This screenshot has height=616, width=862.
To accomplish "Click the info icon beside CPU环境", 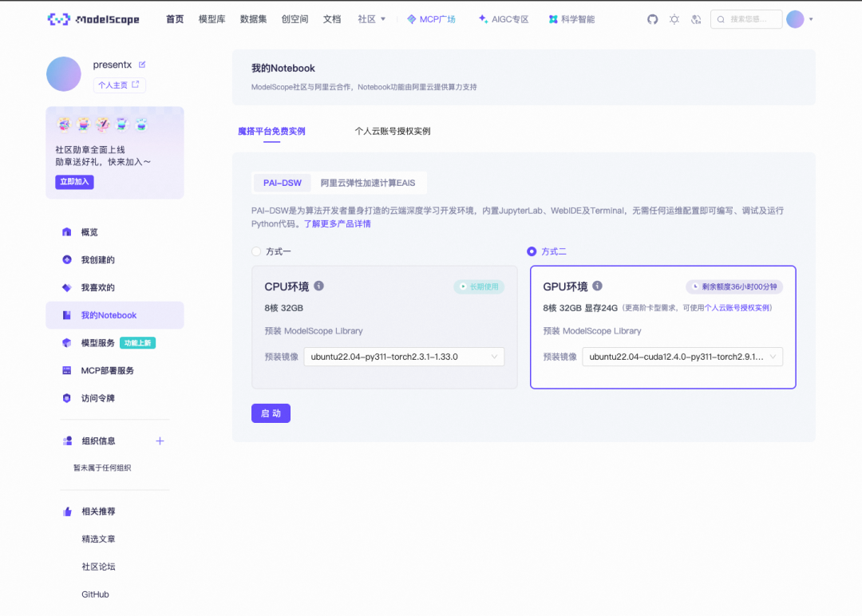I will click(318, 286).
